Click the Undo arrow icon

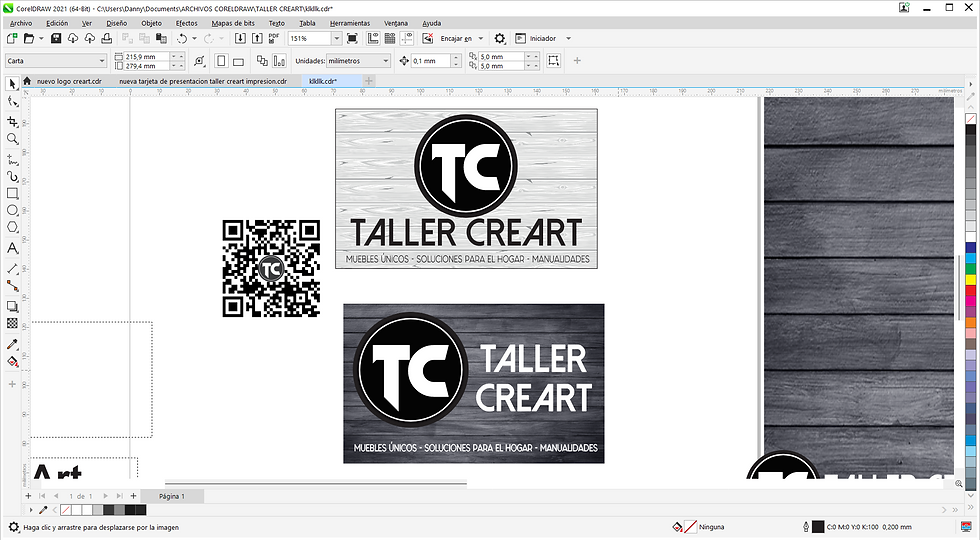pos(182,39)
